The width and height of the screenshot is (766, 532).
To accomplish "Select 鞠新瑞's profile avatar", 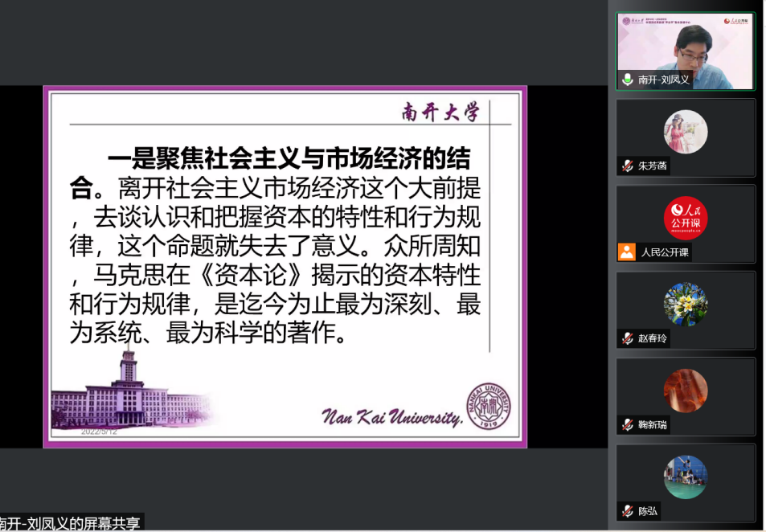I will point(686,391).
